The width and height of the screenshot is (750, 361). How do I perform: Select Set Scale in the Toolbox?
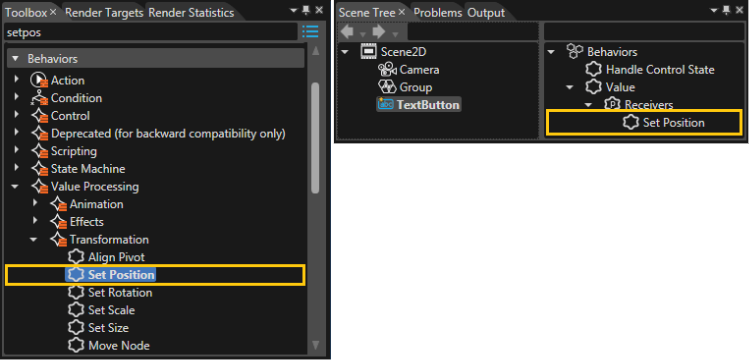pos(111,310)
